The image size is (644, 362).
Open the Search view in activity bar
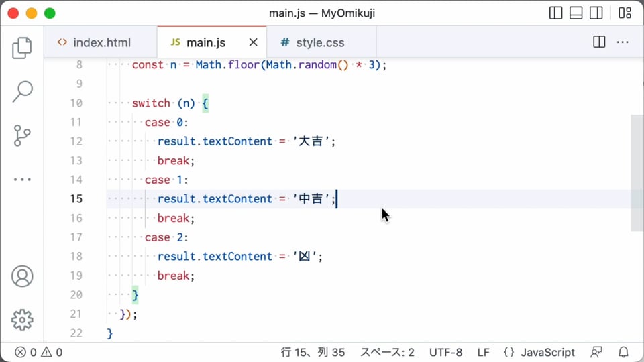(22, 92)
